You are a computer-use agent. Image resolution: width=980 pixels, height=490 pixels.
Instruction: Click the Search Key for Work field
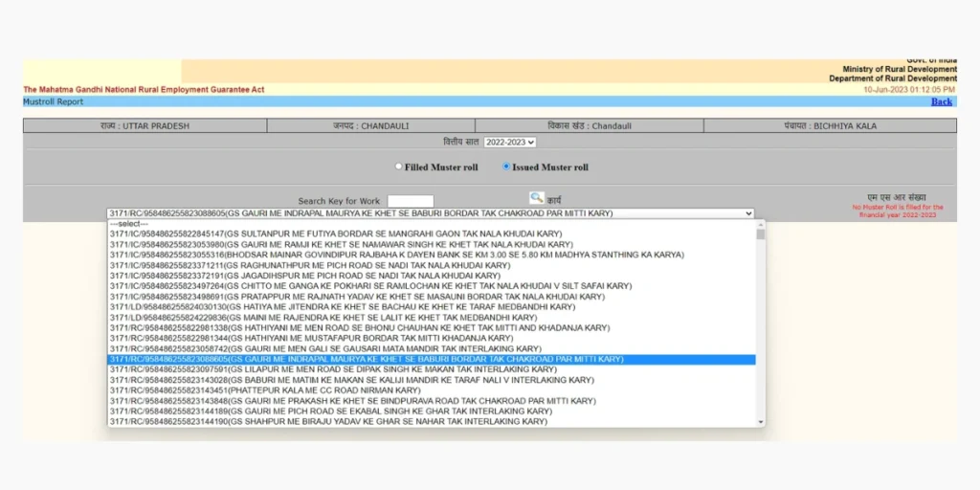(x=411, y=201)
